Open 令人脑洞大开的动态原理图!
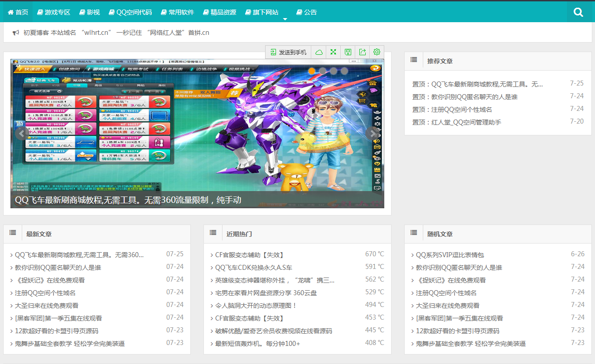Screen dimensions: 595x364 click(256, 306)
